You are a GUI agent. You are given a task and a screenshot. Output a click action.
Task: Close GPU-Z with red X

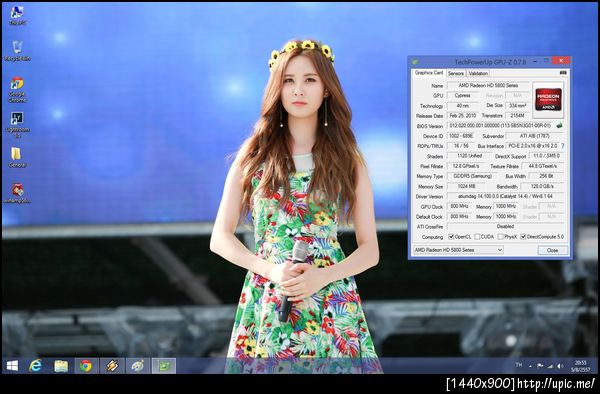[561, 61]
